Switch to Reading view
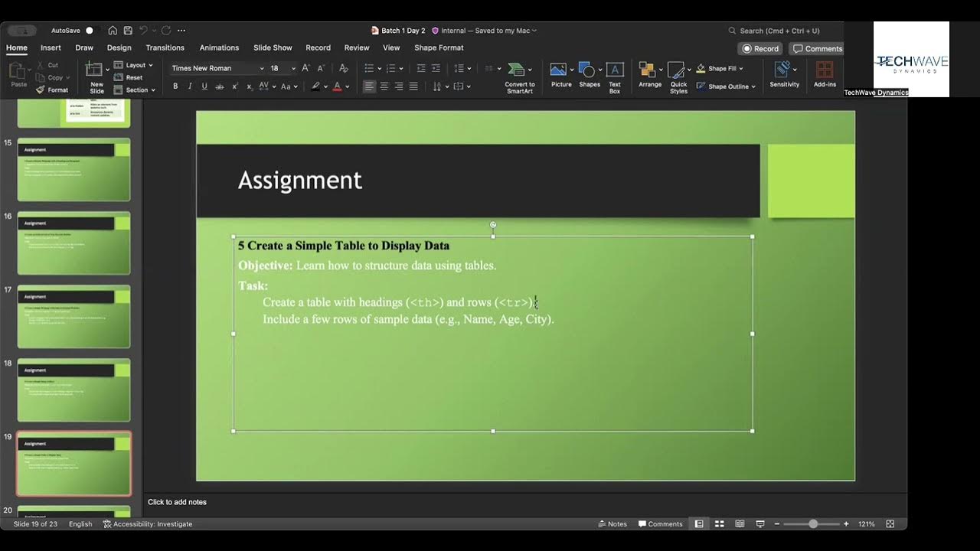The image size is (980, 551). [x=740, y=524]
